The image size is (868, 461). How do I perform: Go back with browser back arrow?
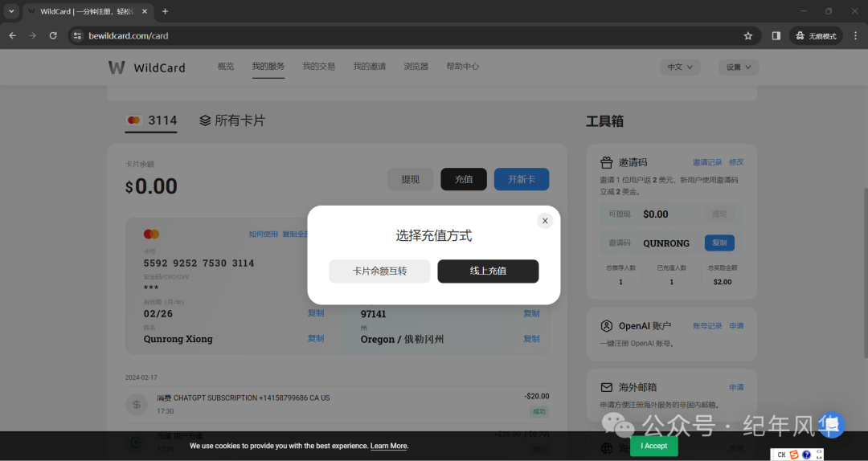point(12,36)
